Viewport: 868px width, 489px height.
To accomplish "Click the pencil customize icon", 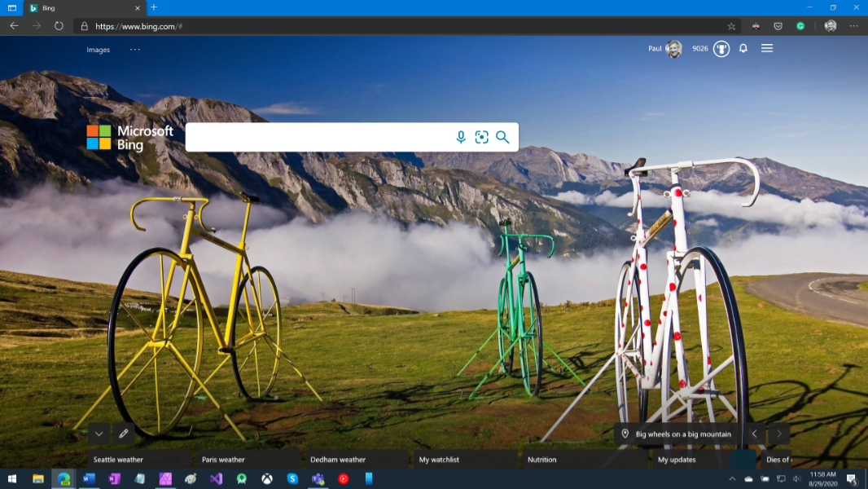I will pyautogui.click(x=124, y=434).
